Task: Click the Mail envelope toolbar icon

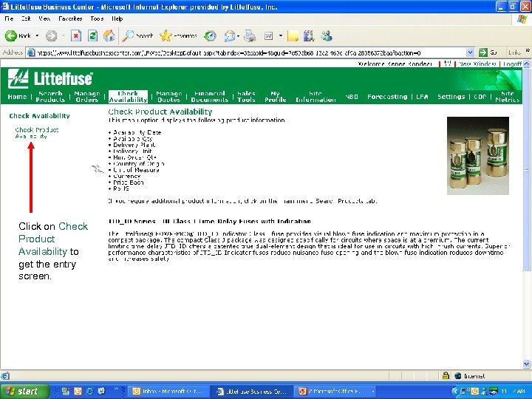Action: (x=230, y=35)
